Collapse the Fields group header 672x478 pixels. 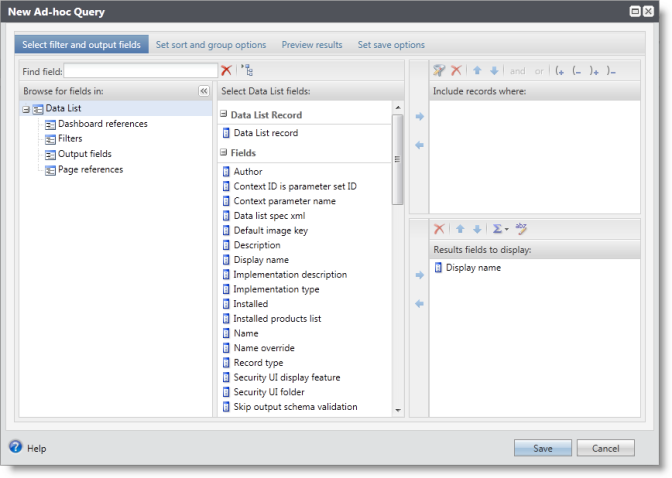(224, 153)
